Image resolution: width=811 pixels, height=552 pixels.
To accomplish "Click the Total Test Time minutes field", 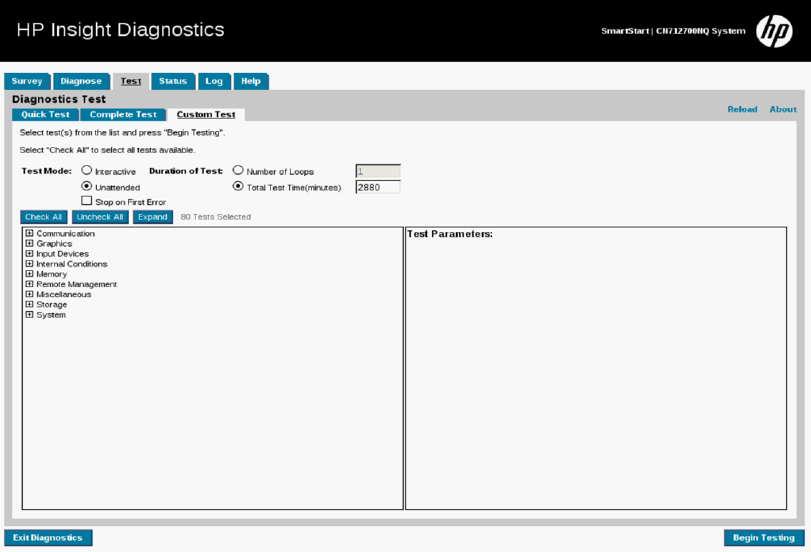I will point(378,187).
